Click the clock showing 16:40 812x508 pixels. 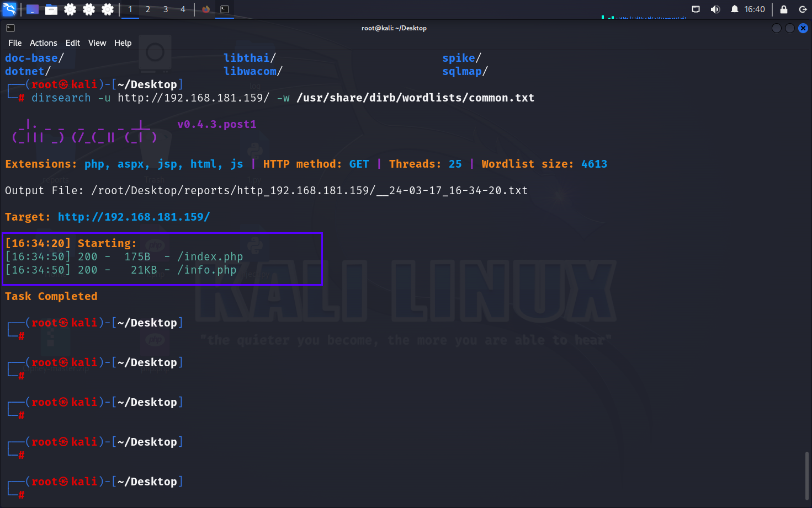(755, 9)
